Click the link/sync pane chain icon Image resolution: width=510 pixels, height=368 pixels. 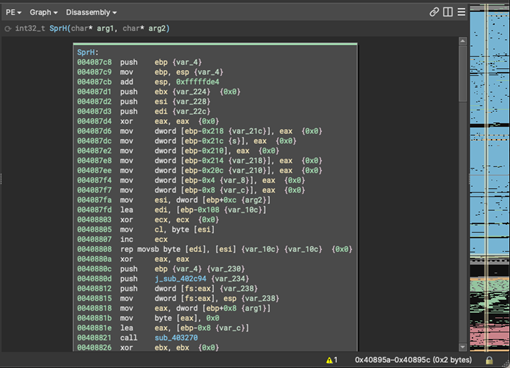(x=434, y=12)
